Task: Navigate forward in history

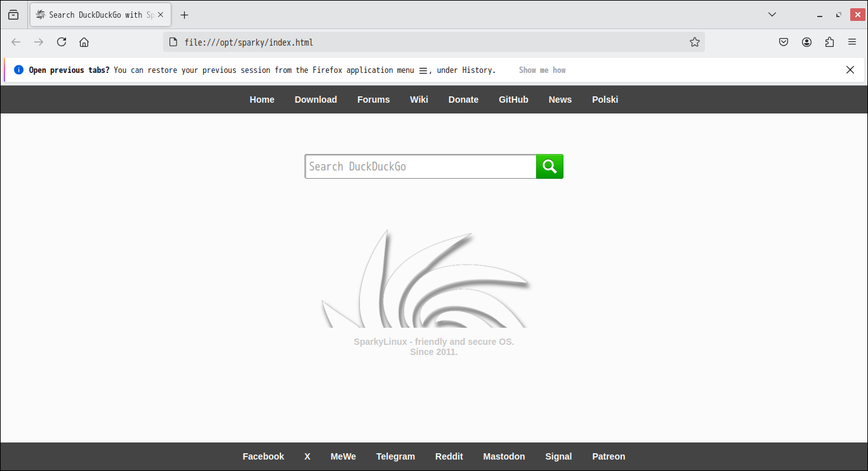Action: coord(39,42)
